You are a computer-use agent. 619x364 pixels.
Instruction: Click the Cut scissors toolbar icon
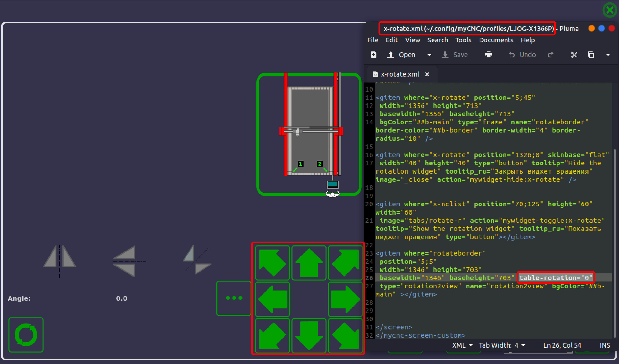coord(574,55)
